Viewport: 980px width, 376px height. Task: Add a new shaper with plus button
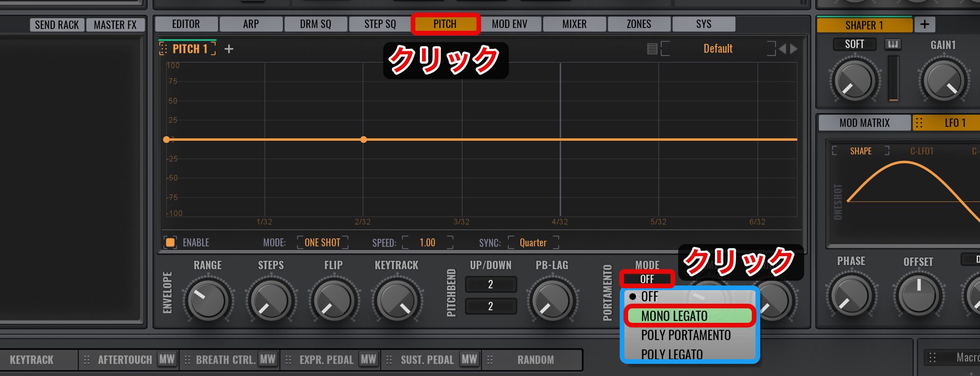click(x=925, y=24)
